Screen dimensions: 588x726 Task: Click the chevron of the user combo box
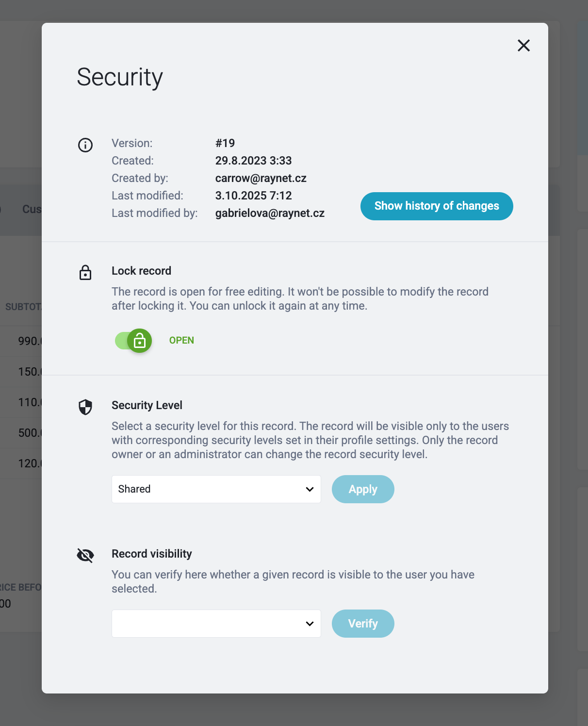click(310, 624)
